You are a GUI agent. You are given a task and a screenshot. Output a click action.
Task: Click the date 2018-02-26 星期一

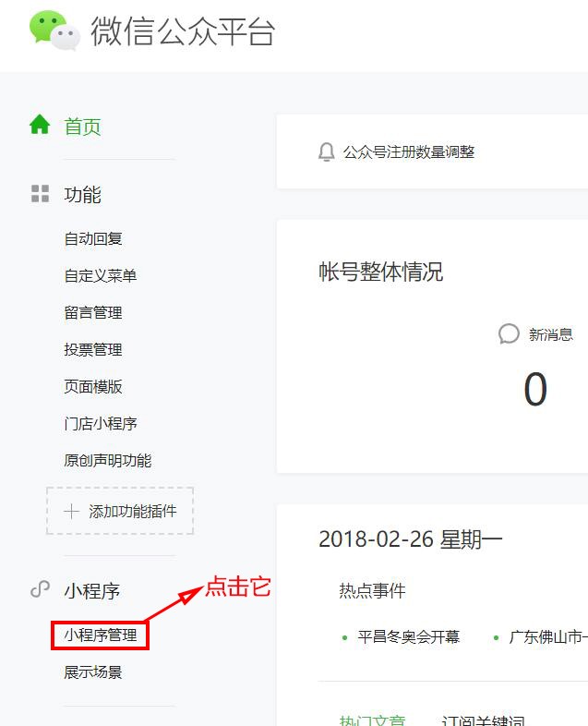point(411,538)
